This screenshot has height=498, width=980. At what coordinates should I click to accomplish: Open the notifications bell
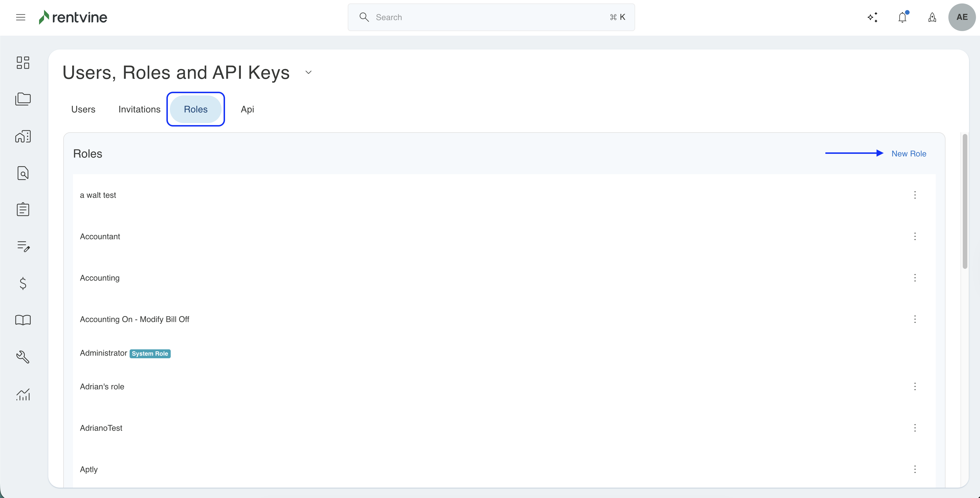coord(902,17)
